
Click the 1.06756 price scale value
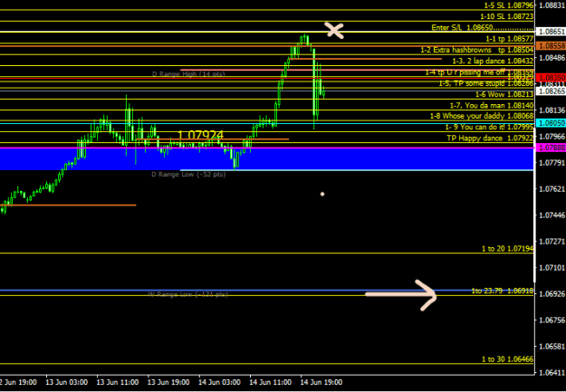click(552, 320)
